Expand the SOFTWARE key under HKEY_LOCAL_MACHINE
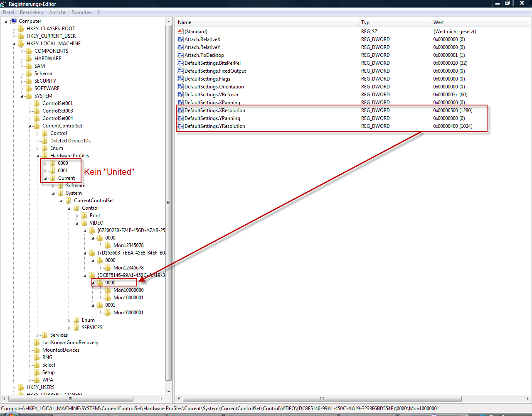 [22, 89]
